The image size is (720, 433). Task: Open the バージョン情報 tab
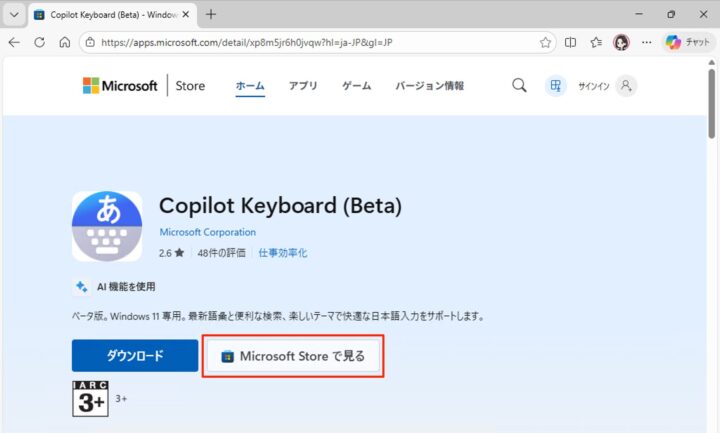429,86
